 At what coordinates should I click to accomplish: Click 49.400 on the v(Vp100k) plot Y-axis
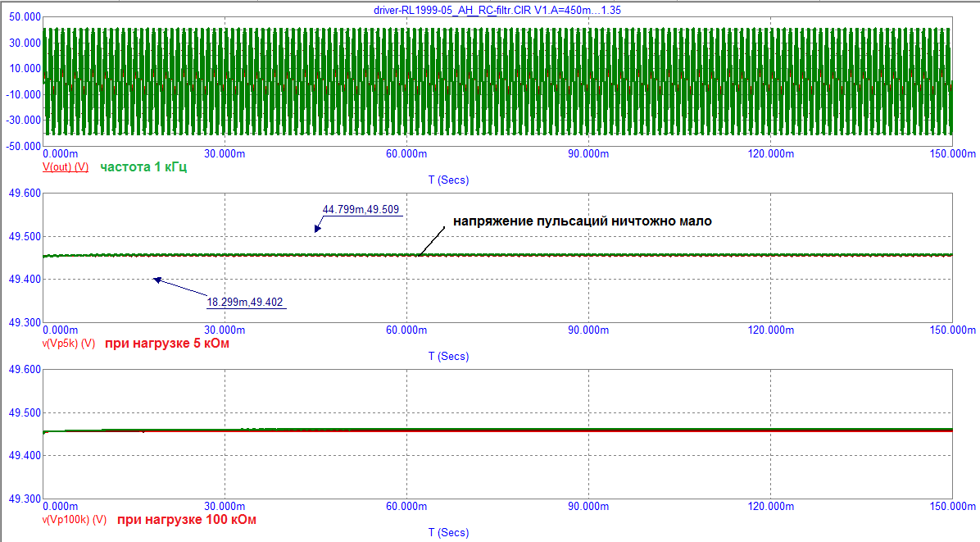click(25, 456)
